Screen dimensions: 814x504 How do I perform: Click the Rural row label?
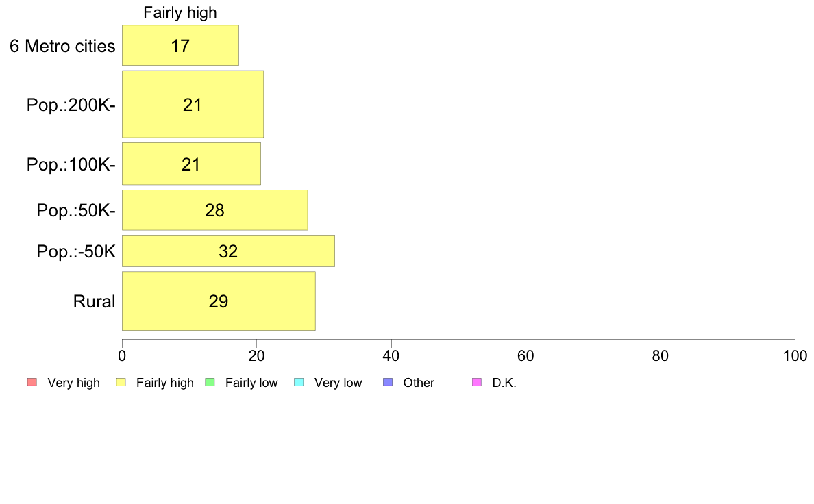(94, 301)
